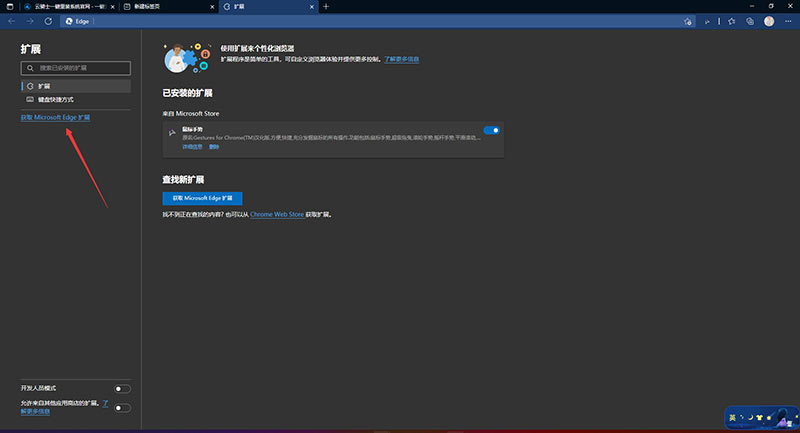The image size is (800, 433).
Task: Click the sidebar 获取 Microsoft Edge 扩展 link
Action: point(55,117)
